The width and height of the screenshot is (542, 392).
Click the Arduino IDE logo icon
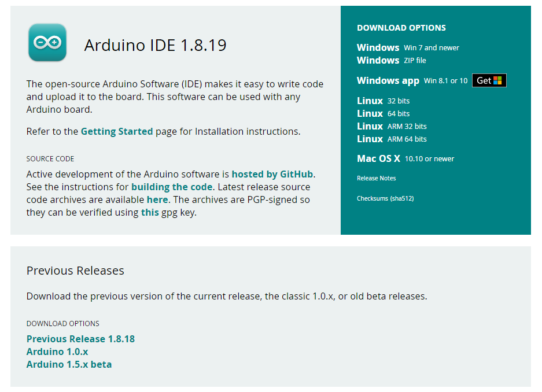[x=47, y=43]
